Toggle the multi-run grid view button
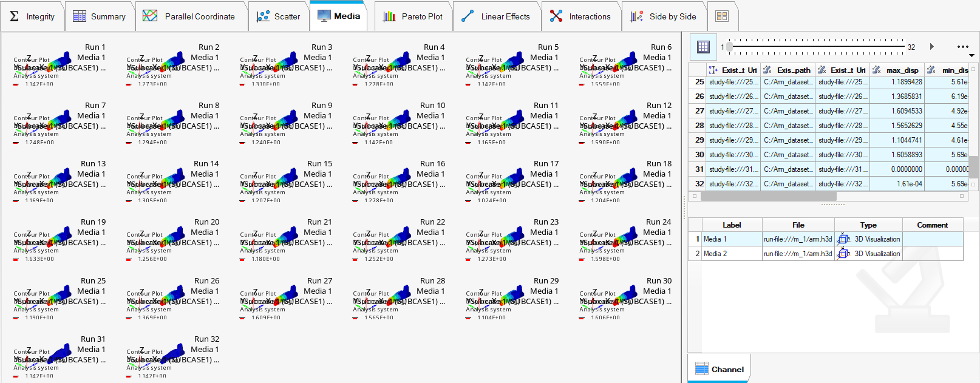The width and height of the screenshot is (980, 383). pos(703,47)
